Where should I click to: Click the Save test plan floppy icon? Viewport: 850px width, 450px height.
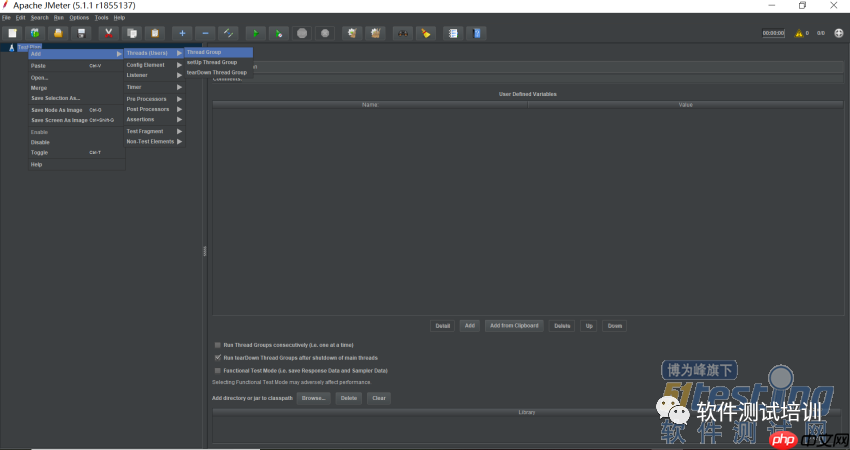pos(82,33)
